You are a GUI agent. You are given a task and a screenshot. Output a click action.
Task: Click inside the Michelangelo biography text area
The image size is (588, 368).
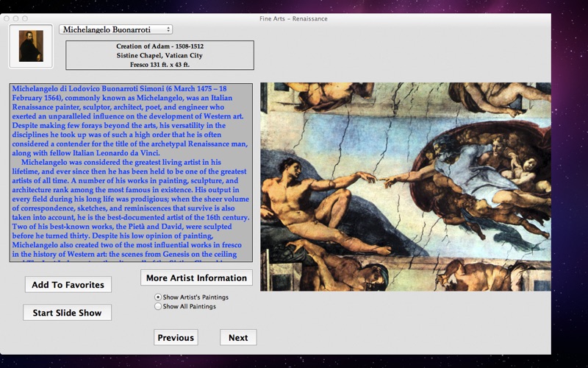pyautogui.click(x=131, y=172)
